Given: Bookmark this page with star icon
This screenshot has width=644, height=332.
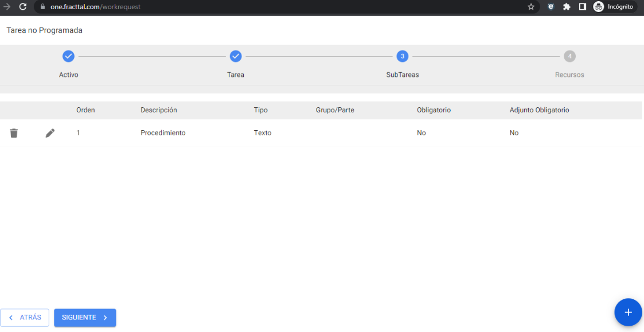Looking at the screenshot, I should pyautogui.click(x=531, y=7).
